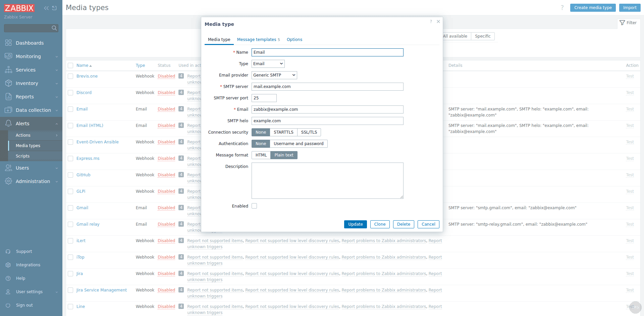
Task: Open the Options tab in the dialog
Action: click(294, 39)
